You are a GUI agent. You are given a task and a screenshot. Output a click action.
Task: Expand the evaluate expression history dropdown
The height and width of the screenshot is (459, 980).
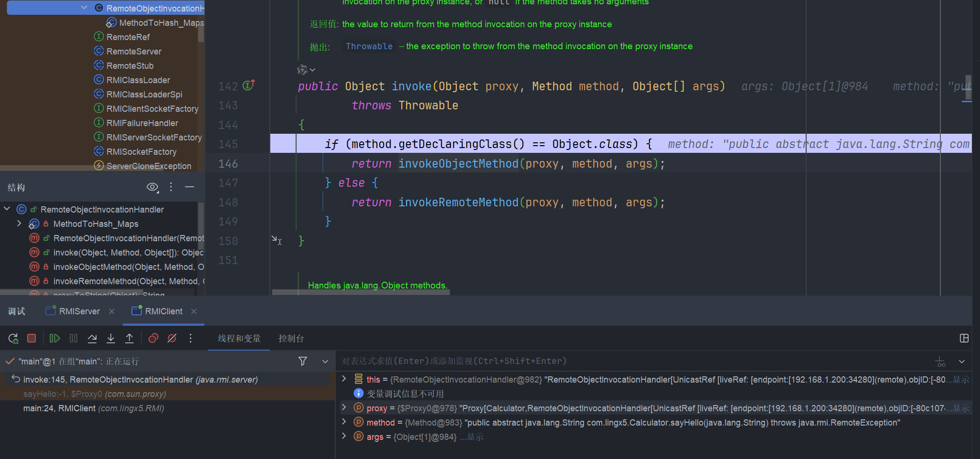(962, 362)
